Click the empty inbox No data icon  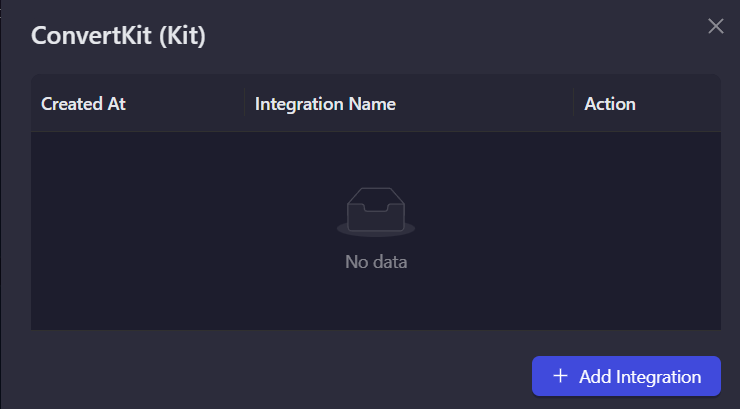pyautogui.click(x=376, y=212)
